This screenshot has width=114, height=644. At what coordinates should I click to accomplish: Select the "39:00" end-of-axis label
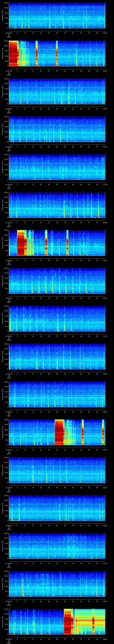[105, 639]
